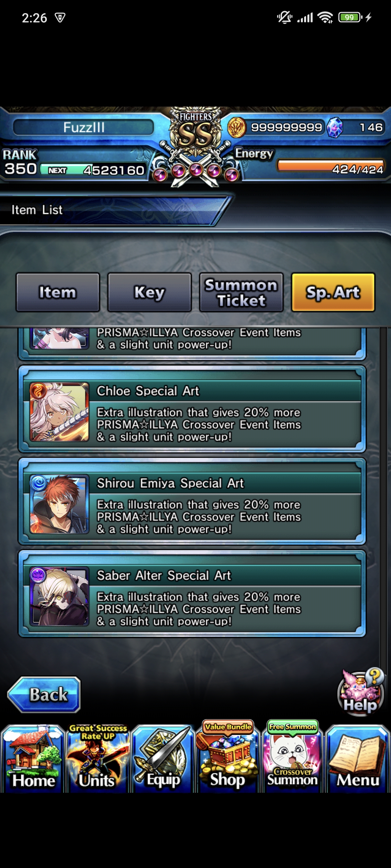Tap Saber Alter's portrait thumbnail

(x=59, y=596)
